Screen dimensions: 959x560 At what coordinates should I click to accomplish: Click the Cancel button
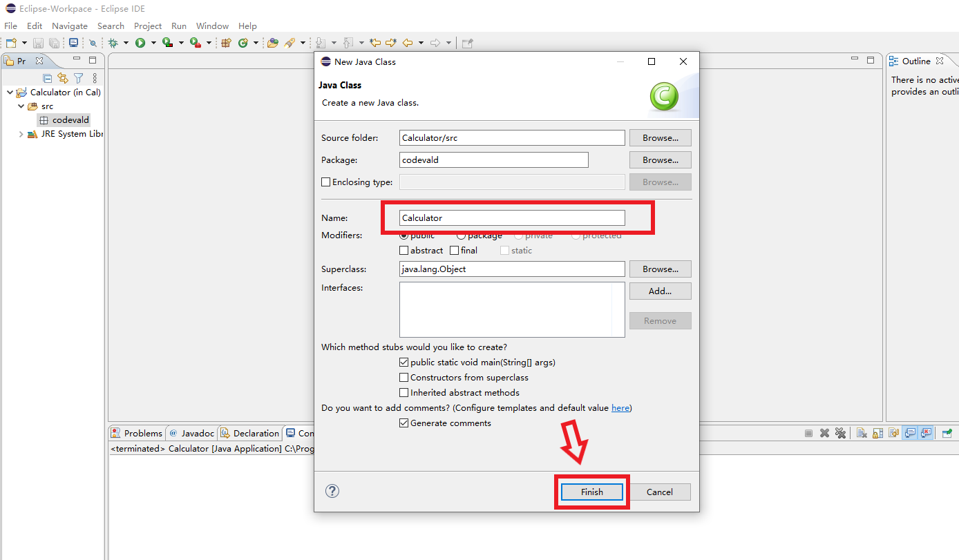pos(660,492)
